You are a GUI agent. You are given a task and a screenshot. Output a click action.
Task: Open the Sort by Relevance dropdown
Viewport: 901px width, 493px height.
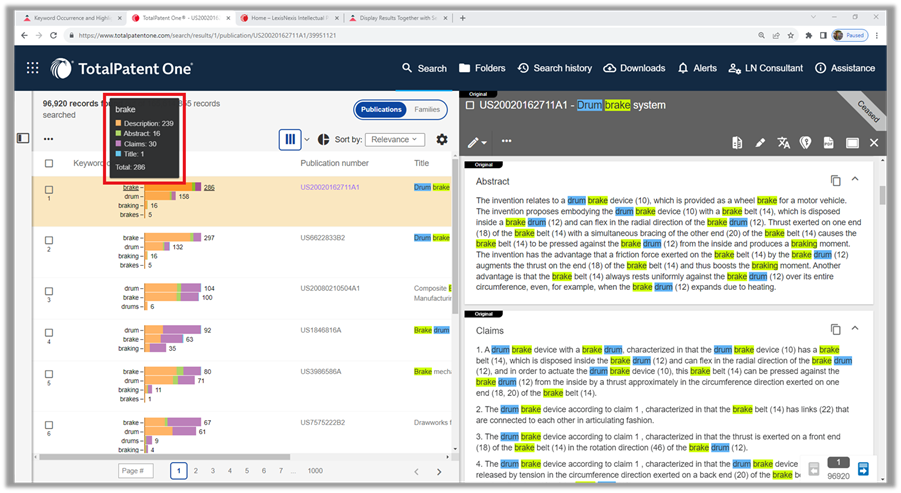tap(394, 140)
